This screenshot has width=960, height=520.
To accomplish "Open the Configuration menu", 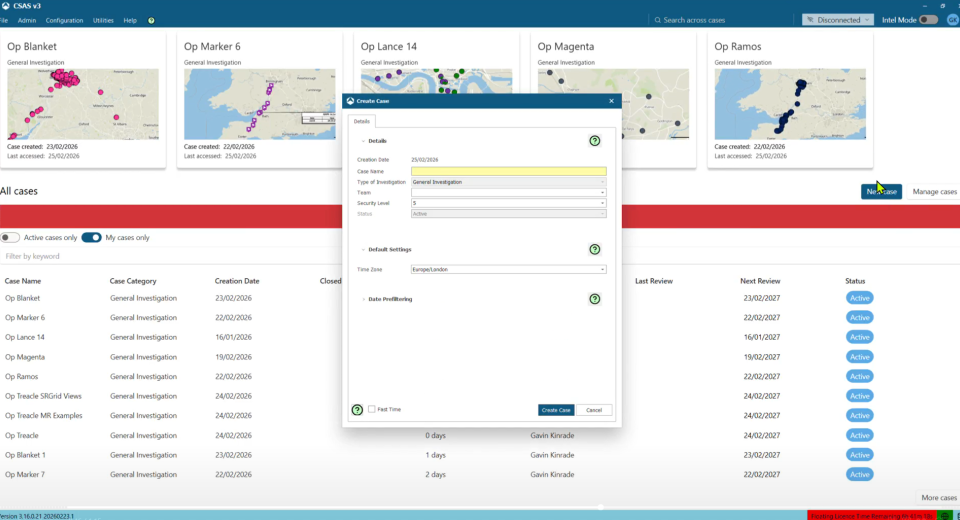I will click(x=65, y=20).
